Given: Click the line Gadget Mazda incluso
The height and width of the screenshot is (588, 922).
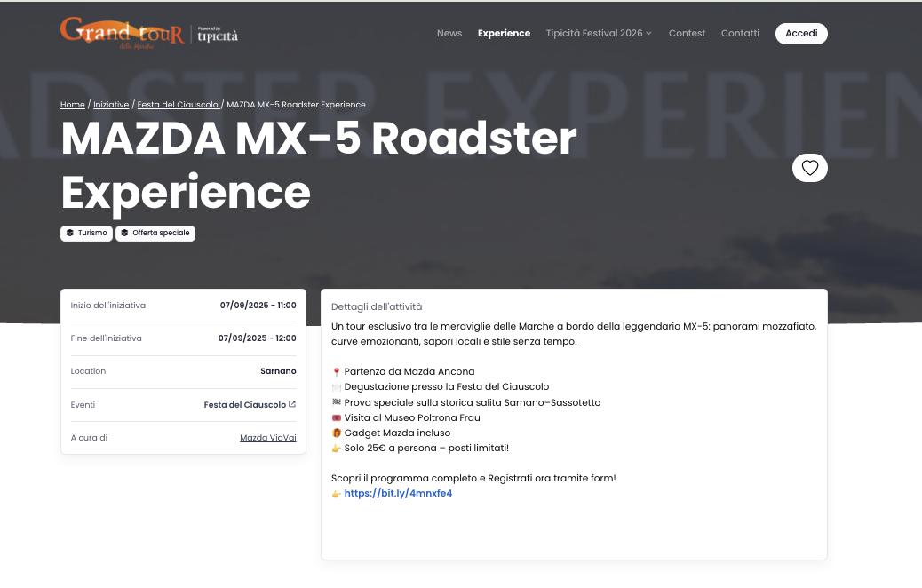Looking at the screenshot, I should click(391, 433).
